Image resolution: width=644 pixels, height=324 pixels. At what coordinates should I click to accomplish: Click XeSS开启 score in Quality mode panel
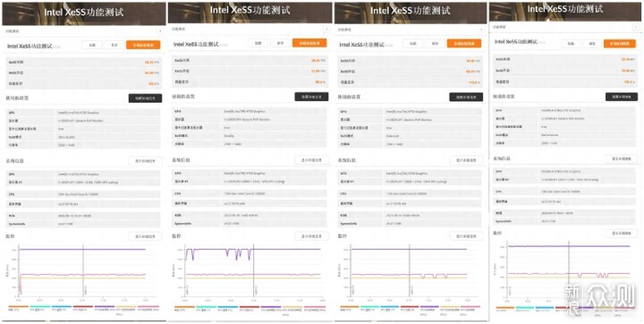(x=318, y=71)
